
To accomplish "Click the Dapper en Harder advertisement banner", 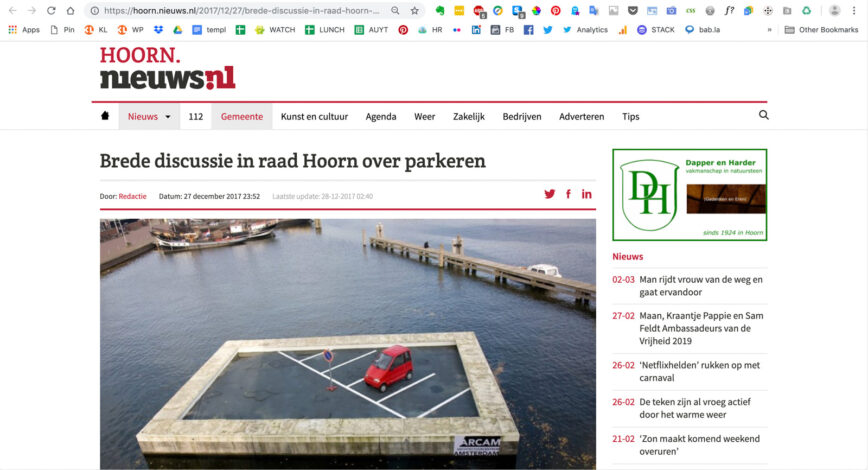I will tap(690, 194).
